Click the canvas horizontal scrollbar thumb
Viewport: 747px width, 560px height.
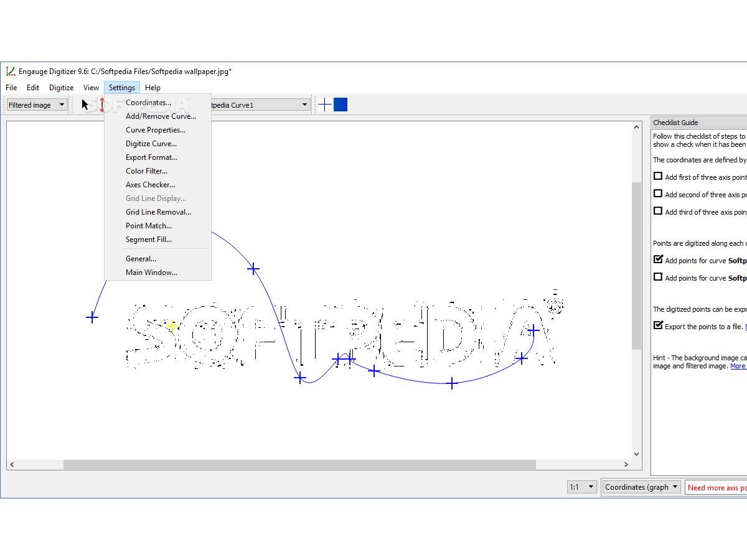pyautogui.click(x=299, y=464)
